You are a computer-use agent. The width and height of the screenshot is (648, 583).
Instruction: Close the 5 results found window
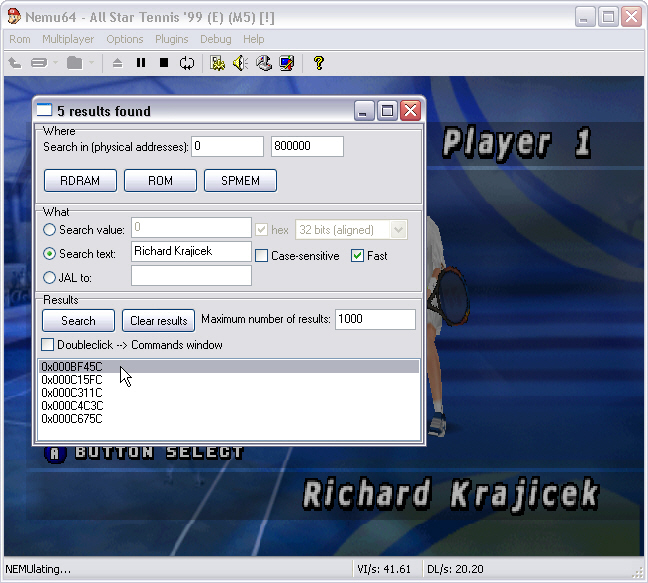[411, 111]
